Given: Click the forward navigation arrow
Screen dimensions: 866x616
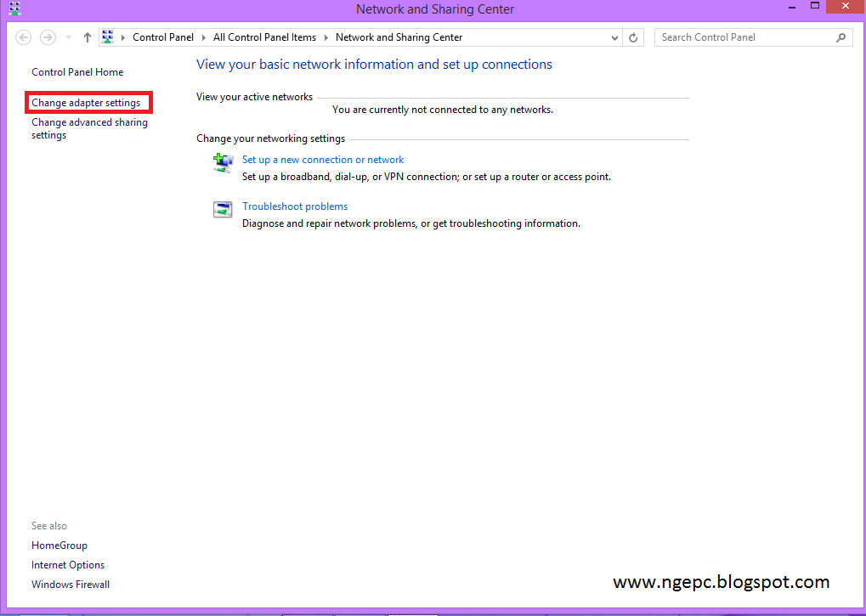Looking at the screenshot, I should coord(48,37).
